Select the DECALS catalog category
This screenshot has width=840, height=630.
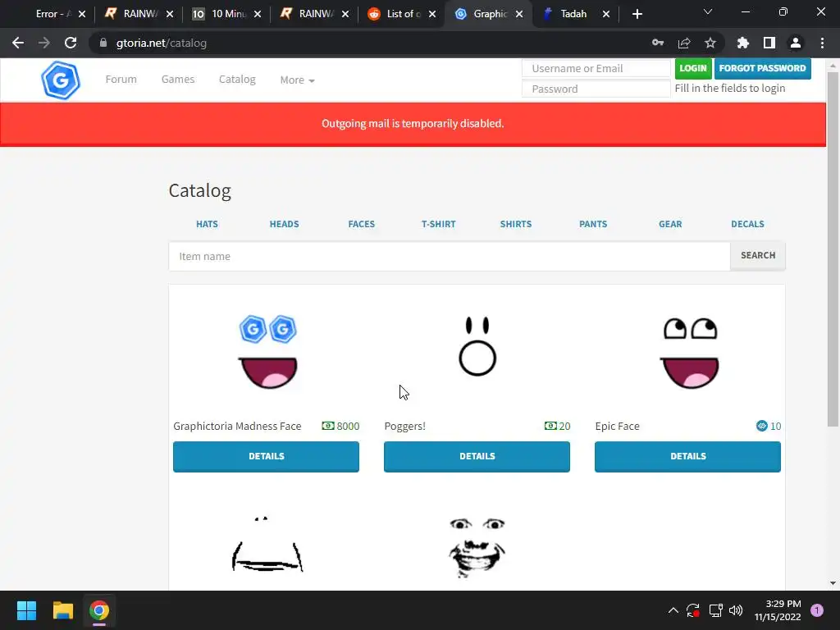[x=747, y=224]
